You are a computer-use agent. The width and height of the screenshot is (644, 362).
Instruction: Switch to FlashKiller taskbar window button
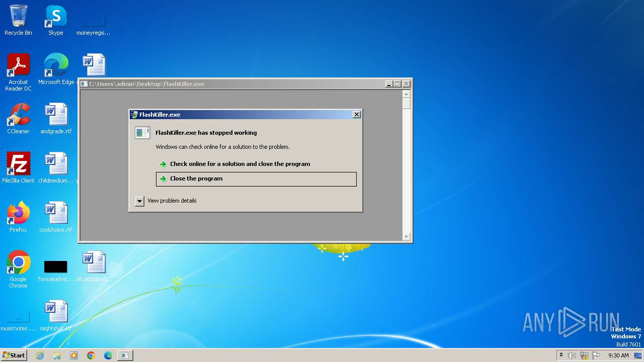click(125, 355)
